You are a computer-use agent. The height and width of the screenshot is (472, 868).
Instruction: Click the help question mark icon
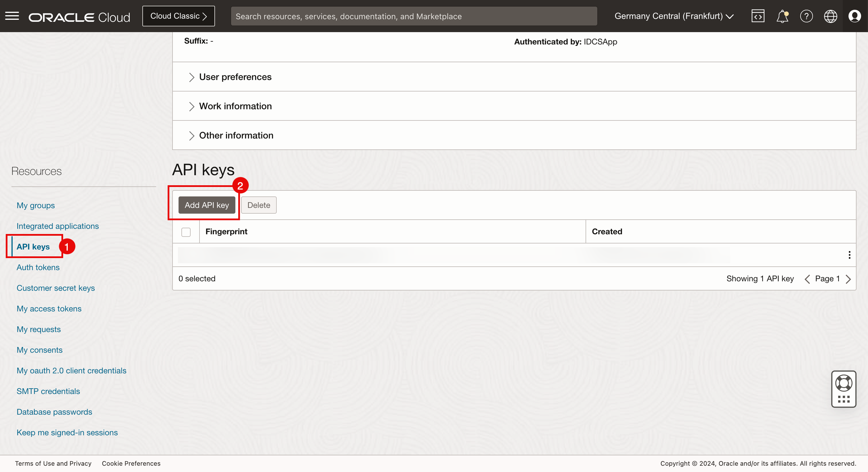806,16
